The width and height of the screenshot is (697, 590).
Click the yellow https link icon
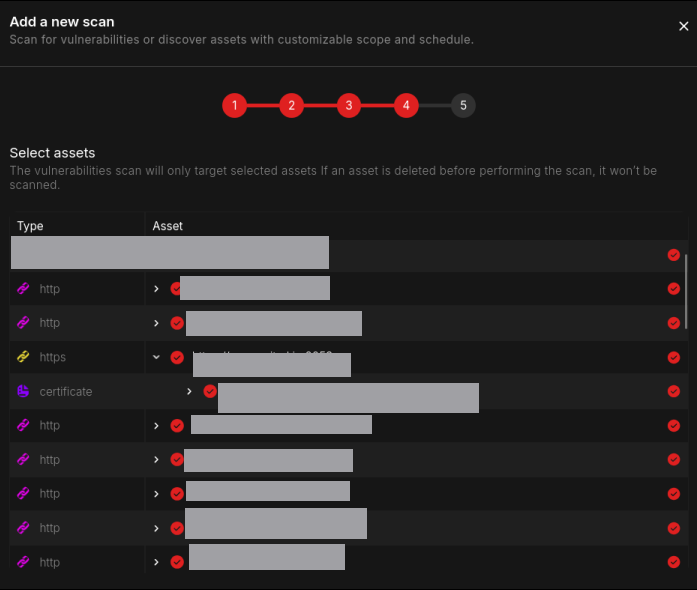pyautogui.click(x=24, y=357)
